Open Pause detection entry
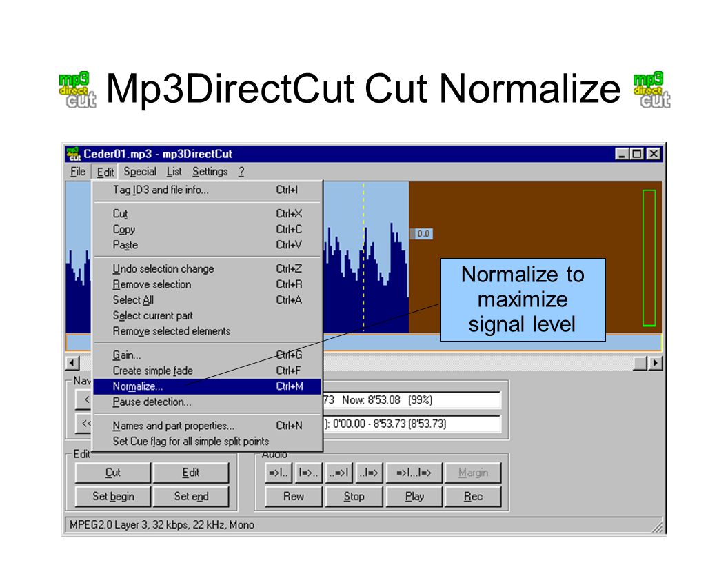Viewport: 728px width, 563px height. (207, 402)
